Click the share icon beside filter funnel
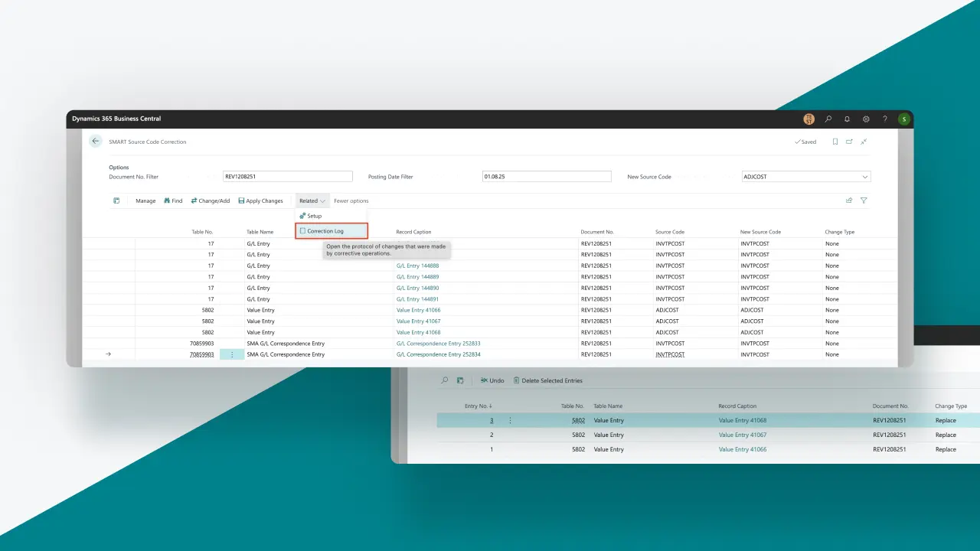 (849, 201)
